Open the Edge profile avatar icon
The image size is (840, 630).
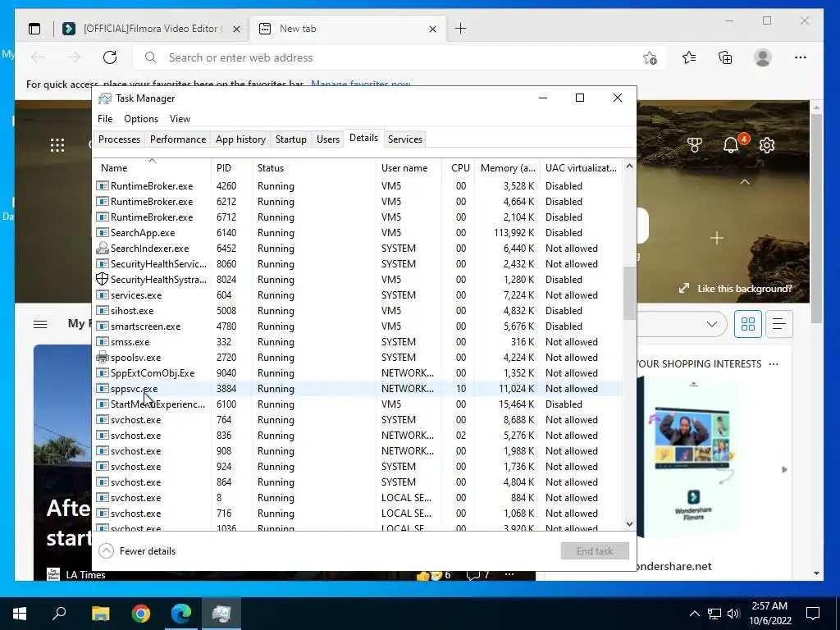(x=762, y=57)
